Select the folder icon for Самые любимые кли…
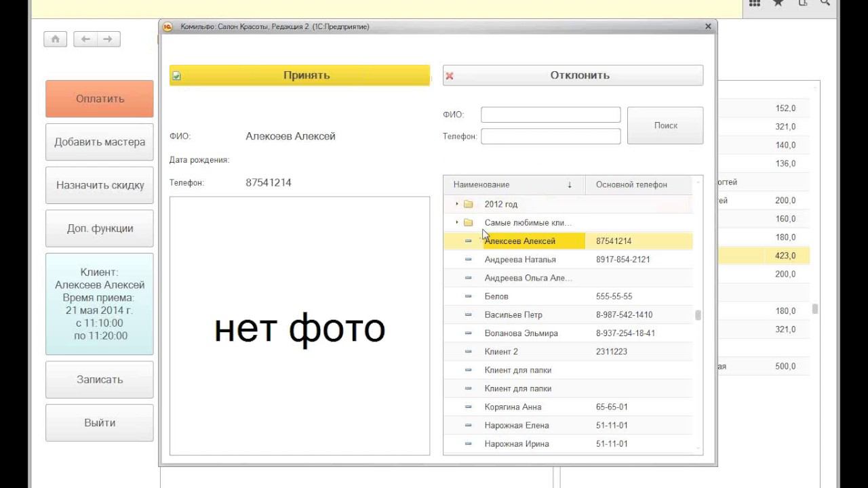The width and height of the screenshot is (868, 488). tap(468, 222)
